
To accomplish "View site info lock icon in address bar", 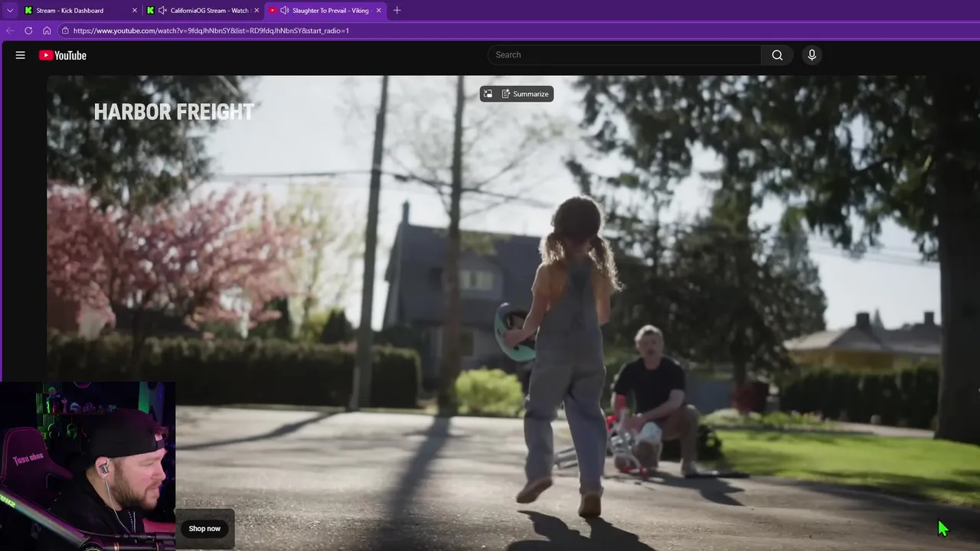I will point(66,31).
